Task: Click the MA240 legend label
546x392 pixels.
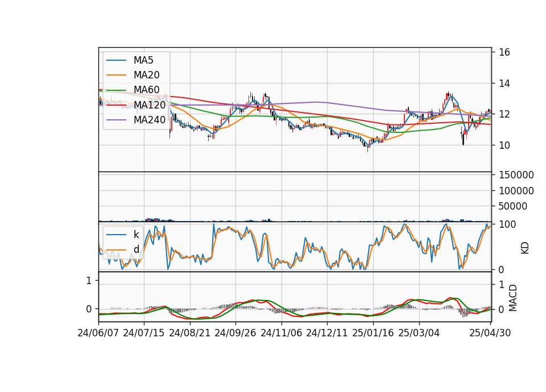Action: point(150,120)
